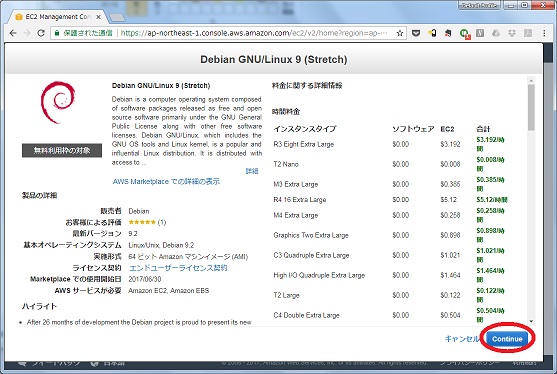
Task: Click the five-star customer rating
Action: click(x=142, y=222)
